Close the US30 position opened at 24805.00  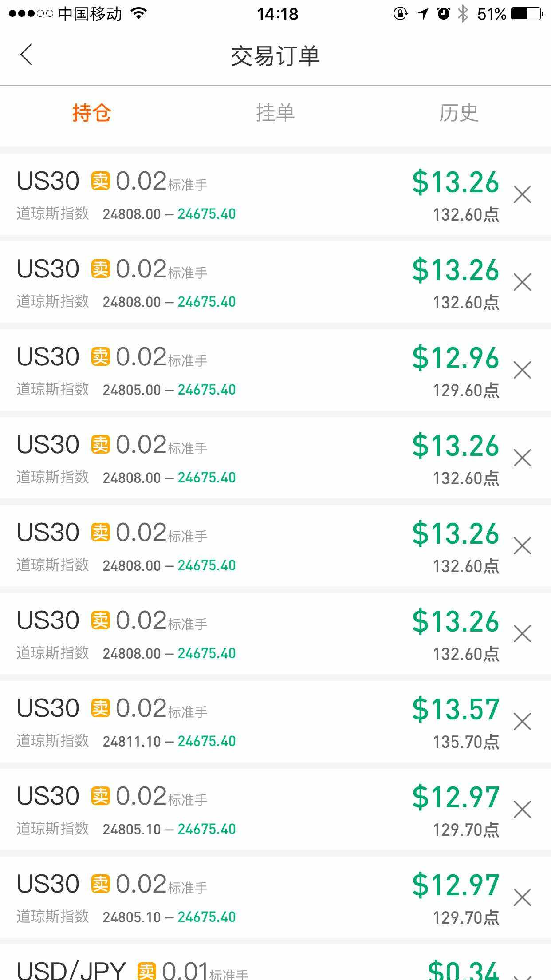click(x=522, y=370)
